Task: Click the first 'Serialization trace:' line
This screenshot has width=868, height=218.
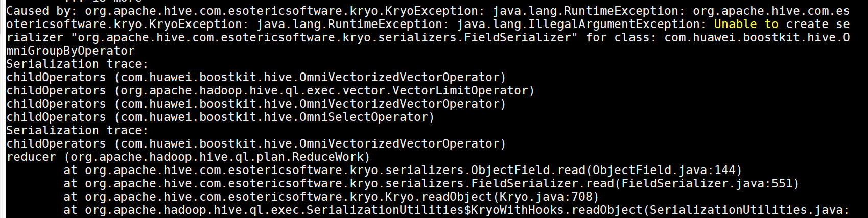Action: point(77,64)
